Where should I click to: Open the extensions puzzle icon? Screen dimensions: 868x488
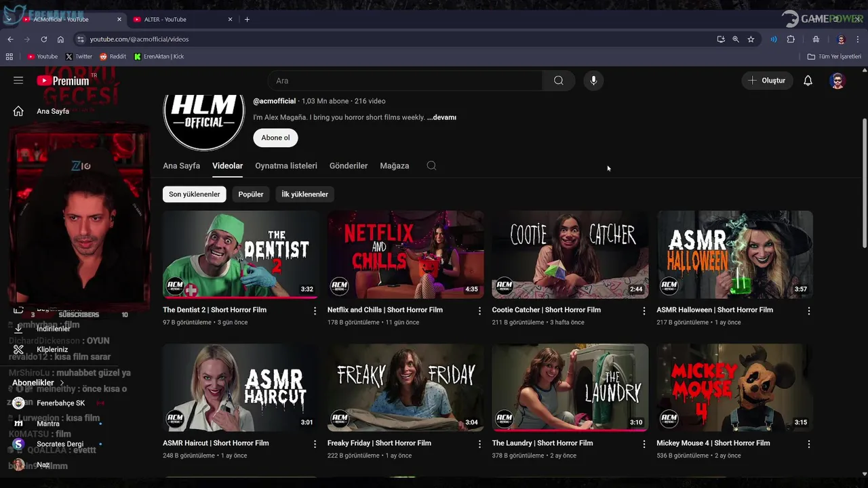click(x=791, y=39)
